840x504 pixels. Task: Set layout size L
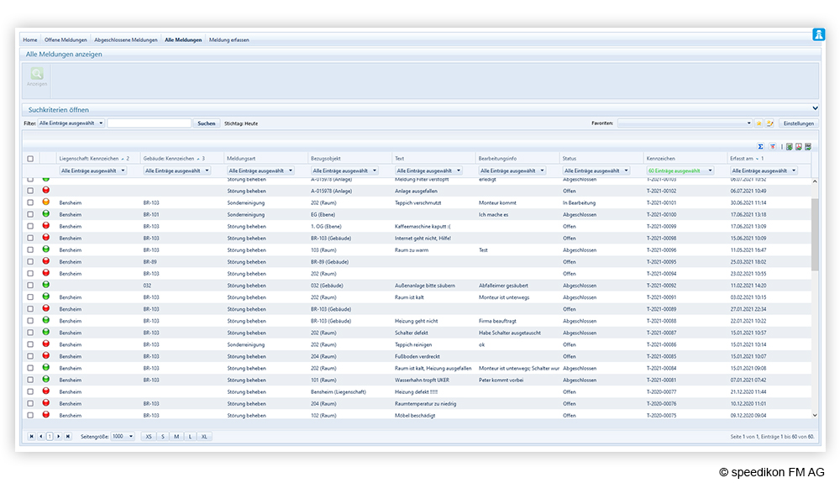tap(190, 437)
